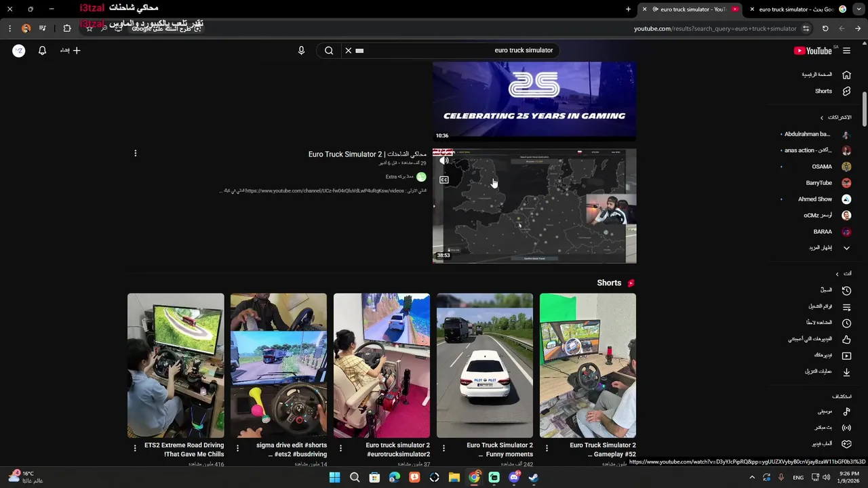This screenshot has height=488, width=868.
Task: Open Downloads arrow icon
Action: click(846, 371)
